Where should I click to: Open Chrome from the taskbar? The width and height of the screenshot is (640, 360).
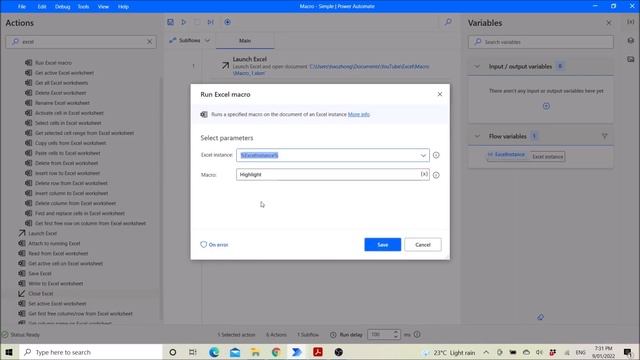coord(276,352)
